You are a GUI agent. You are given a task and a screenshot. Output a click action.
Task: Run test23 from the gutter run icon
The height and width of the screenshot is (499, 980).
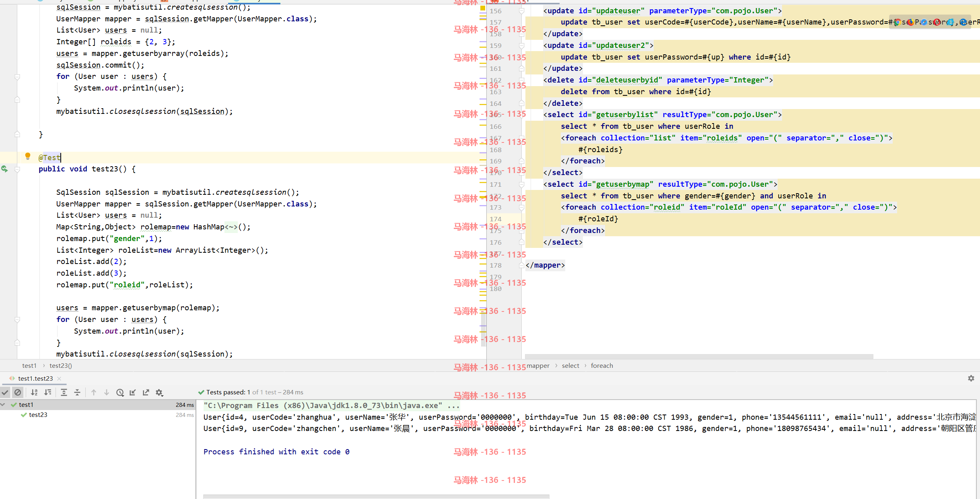[4, 169]
